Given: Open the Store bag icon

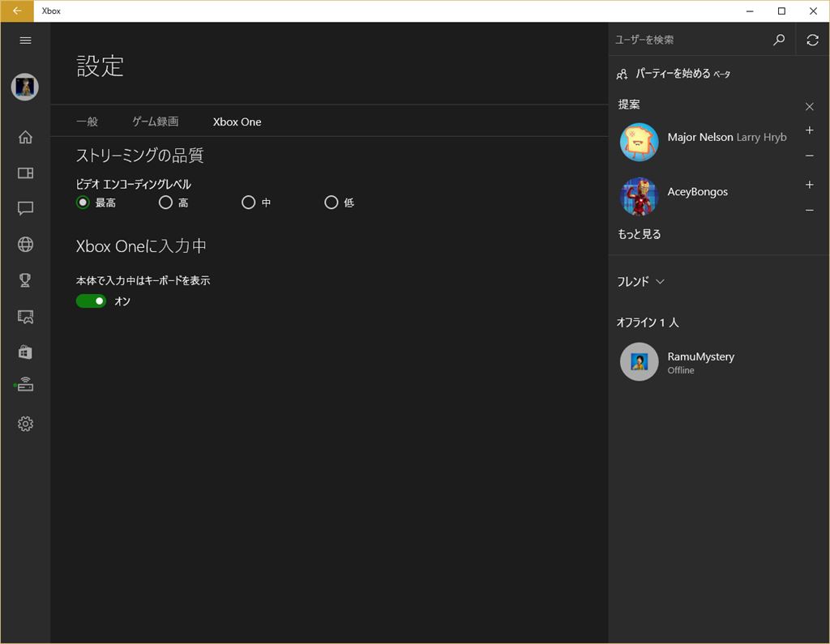Looking at the screenshot, I should (25, 352).
